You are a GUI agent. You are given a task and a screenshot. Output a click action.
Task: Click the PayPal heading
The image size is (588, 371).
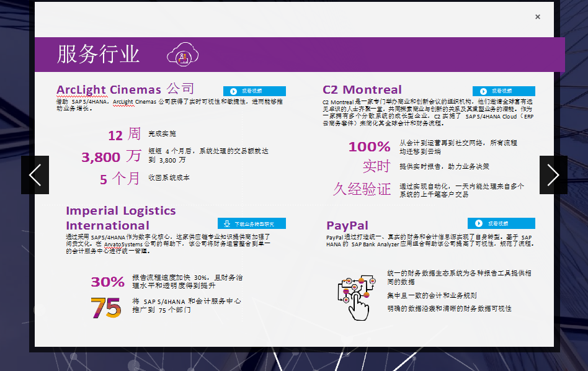[347, 225]
